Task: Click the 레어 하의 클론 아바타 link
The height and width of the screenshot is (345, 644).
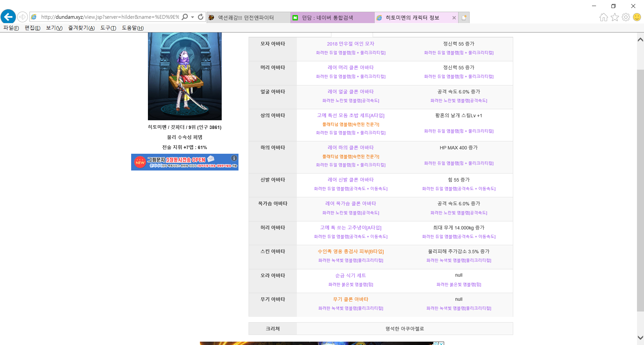Action: (x=351, y=148)
